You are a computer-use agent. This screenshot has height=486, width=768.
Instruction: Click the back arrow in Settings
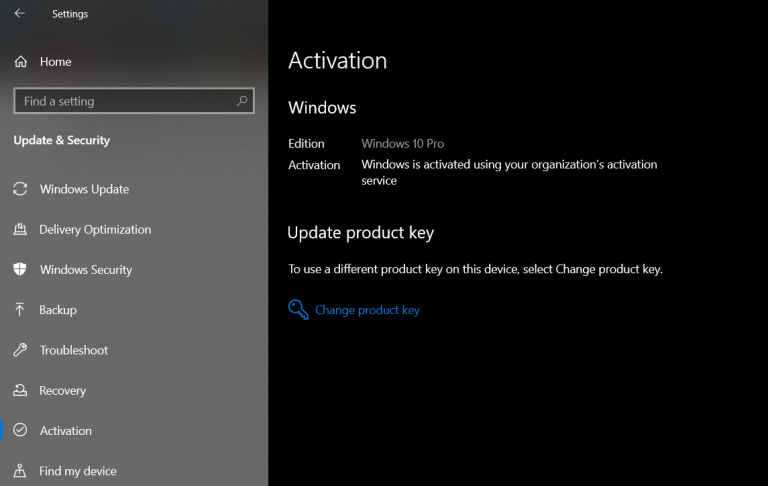(20, 13)
